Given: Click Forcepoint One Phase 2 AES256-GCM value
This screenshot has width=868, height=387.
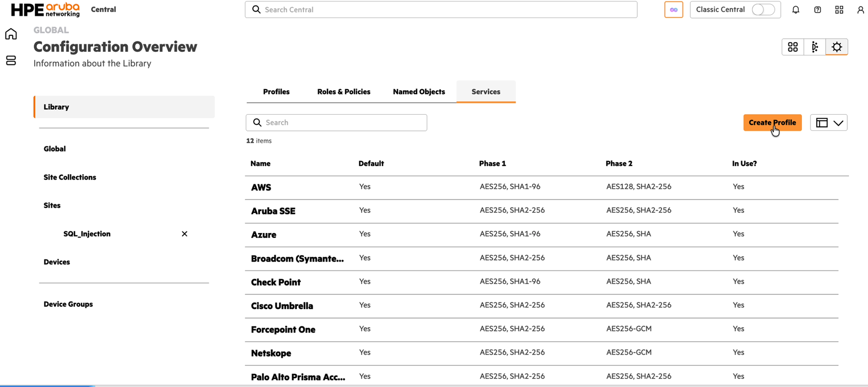Looking at the screenshot, I should pyautogui.click(x=629, y=329).
